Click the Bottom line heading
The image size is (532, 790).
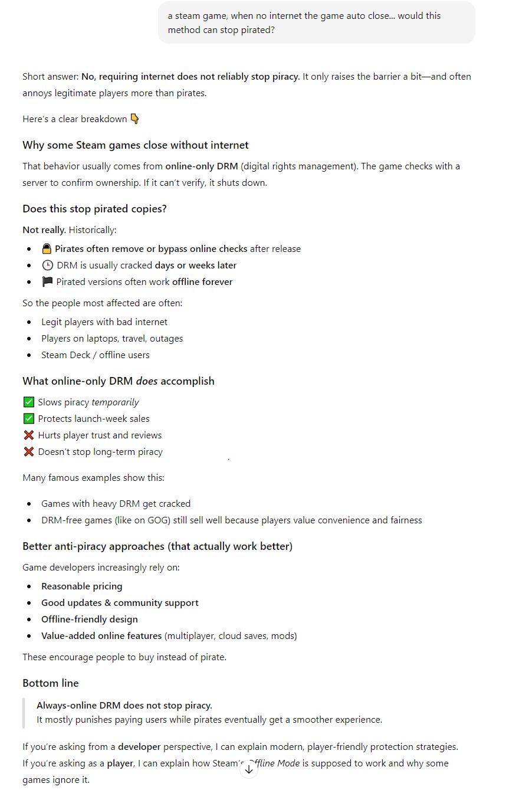[51, 683]
